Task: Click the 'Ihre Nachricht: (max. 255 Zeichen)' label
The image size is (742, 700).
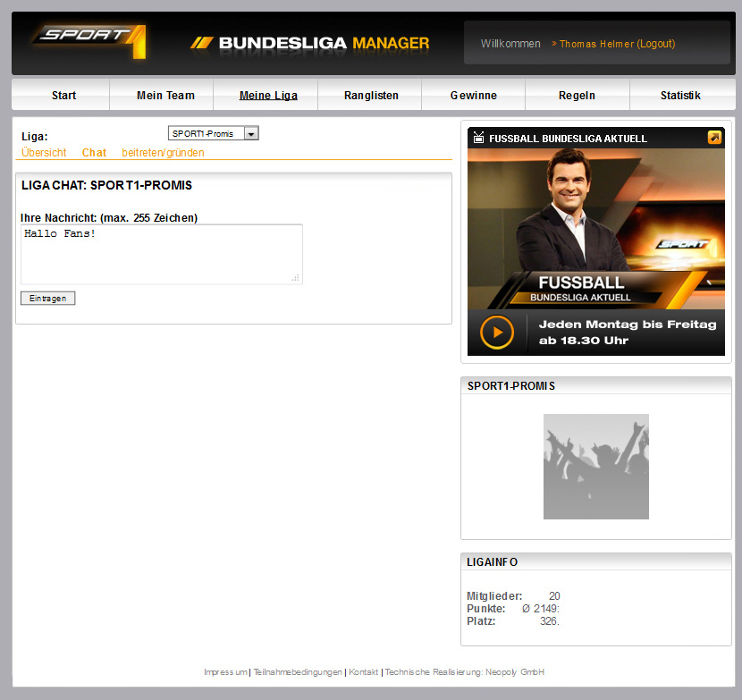Action: 109,218
